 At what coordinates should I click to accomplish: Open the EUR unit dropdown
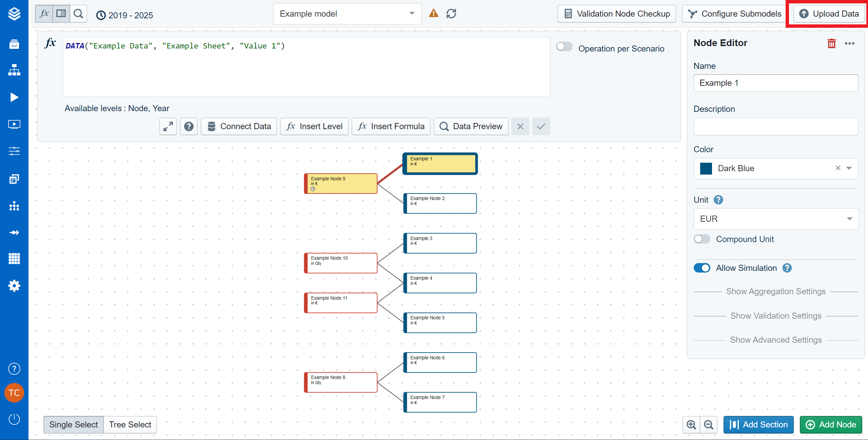[x=776, y=219]
